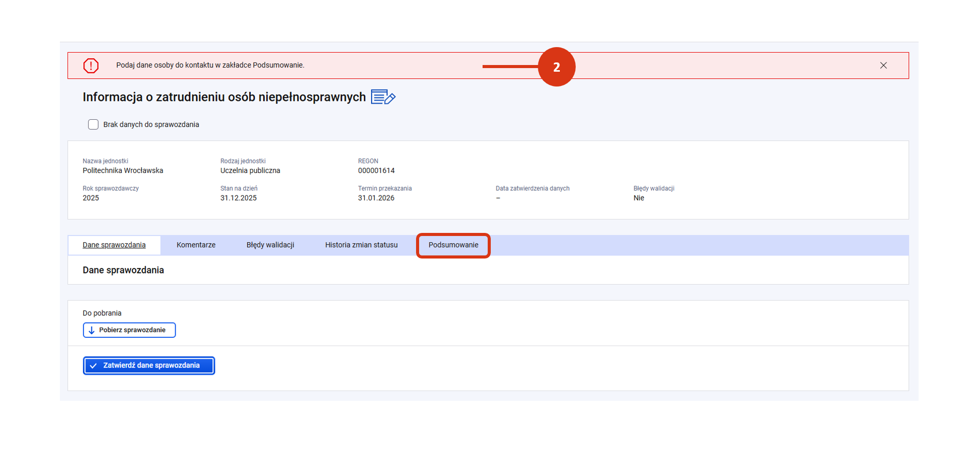Click the REGON number 000001614

[x=376, y=170]
